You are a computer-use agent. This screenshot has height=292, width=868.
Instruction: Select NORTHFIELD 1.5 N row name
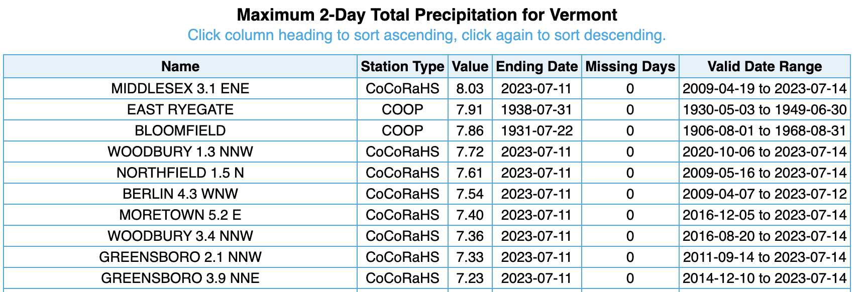(x=180, y=173)
